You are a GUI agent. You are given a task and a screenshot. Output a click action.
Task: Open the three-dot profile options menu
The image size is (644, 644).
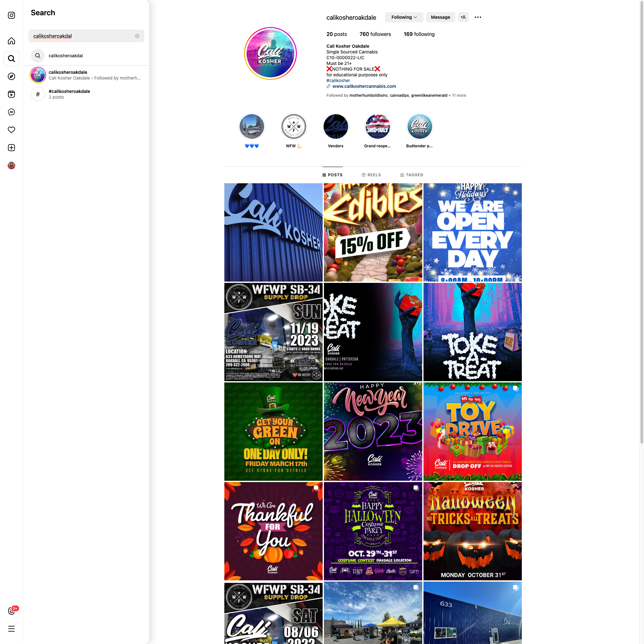click(x=477, y=17)
